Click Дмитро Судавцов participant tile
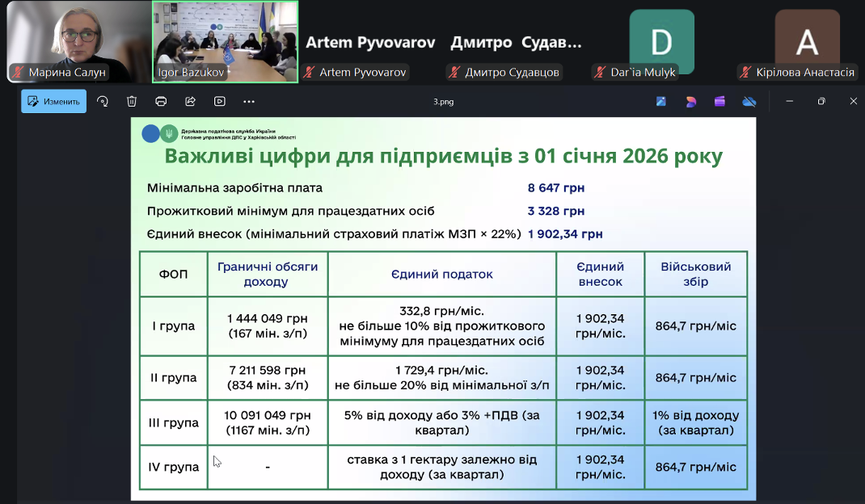The image size is (865, 504). click(x=516, y=43)
